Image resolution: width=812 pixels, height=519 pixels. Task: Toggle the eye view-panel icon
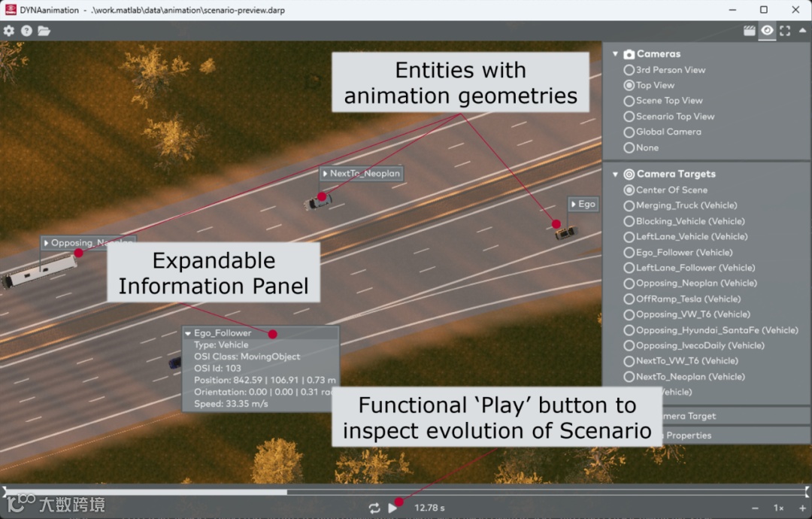[x=767, y=31]
